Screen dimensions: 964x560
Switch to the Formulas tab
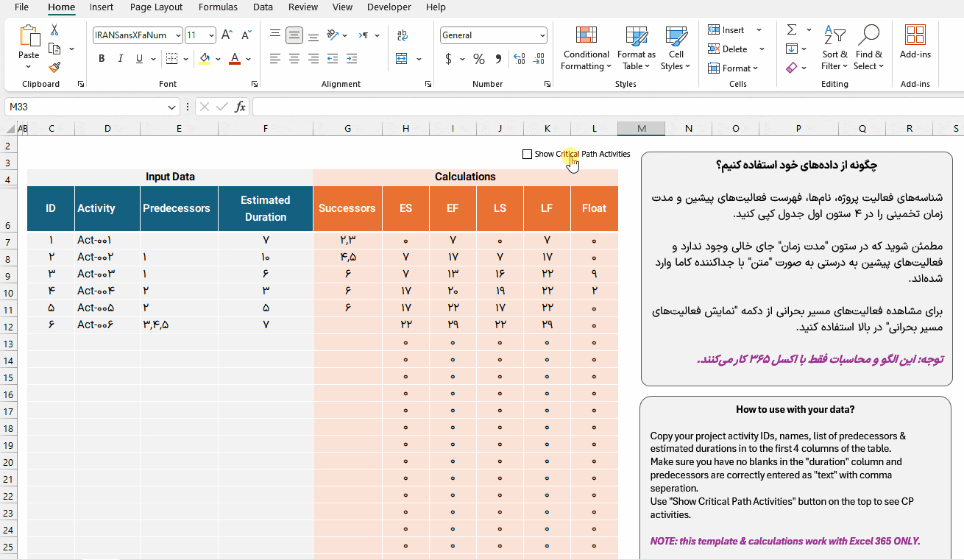tap(218, 7)
